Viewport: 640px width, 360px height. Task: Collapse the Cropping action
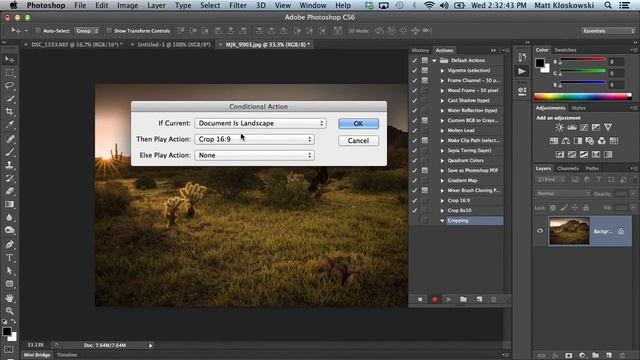pyautogui.click(x=442, y=220)
